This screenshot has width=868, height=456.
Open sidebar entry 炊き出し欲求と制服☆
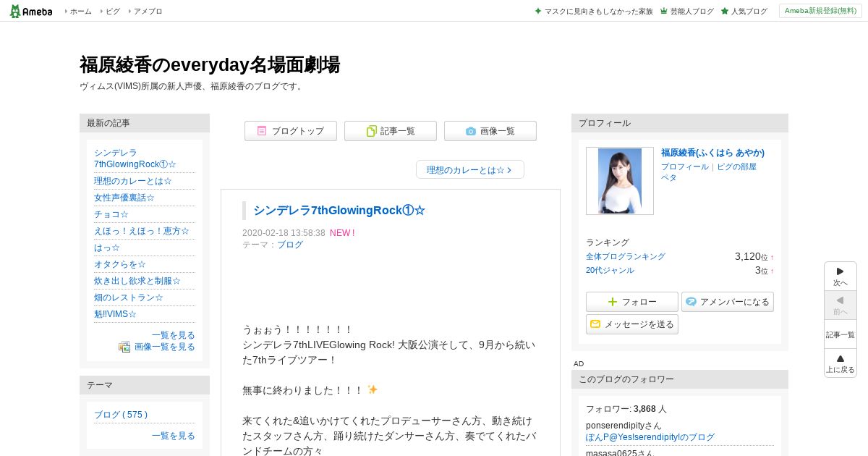click(x=137, y=281)
